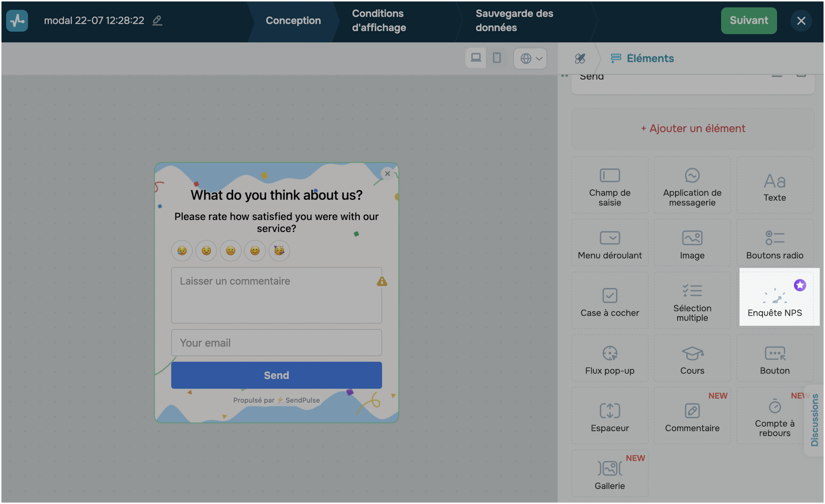The width and height of the screenshot is (825, 504).
Task: Add the Compte à rebours element
Action: coord(775,417)
